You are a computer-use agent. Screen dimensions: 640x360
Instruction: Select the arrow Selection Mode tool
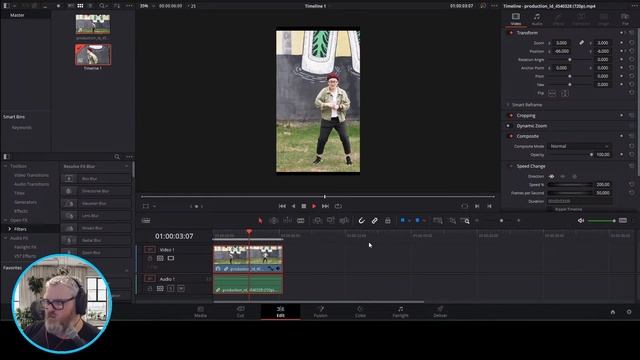[x=260, y=221]
